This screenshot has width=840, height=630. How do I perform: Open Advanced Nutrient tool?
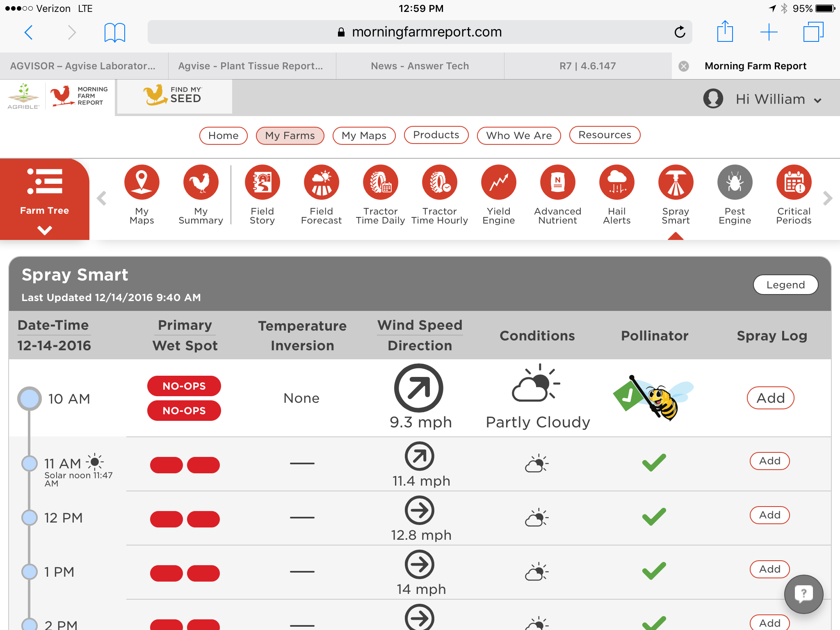coord(557,183)
